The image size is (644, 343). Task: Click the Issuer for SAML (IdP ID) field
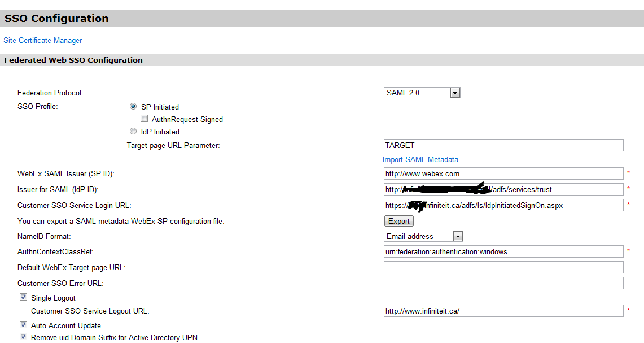coord(503,190)
